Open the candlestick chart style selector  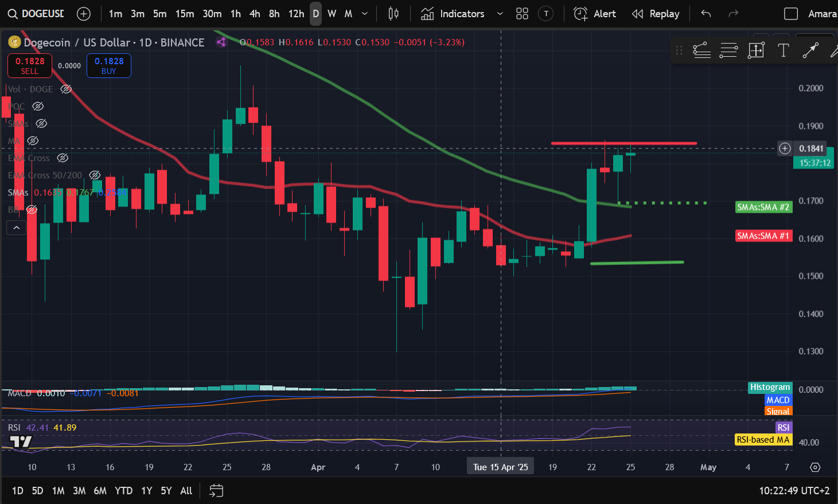(x=393, y=14)
